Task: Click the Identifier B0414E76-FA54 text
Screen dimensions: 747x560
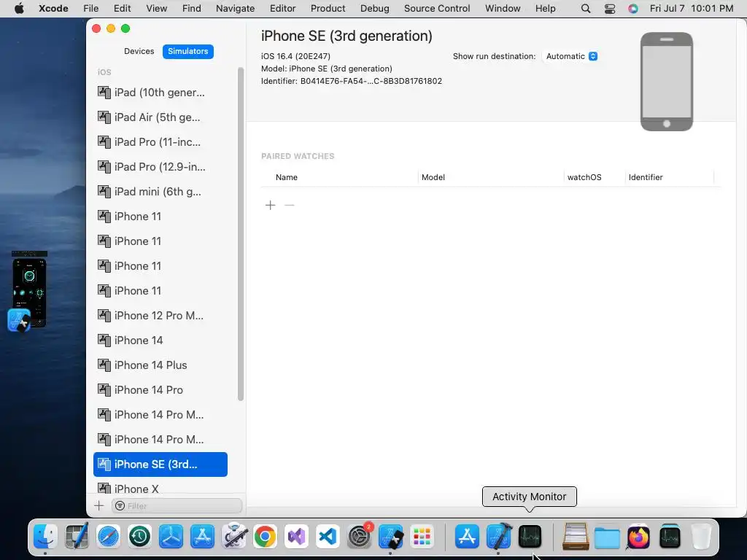Action: (352, 81)
